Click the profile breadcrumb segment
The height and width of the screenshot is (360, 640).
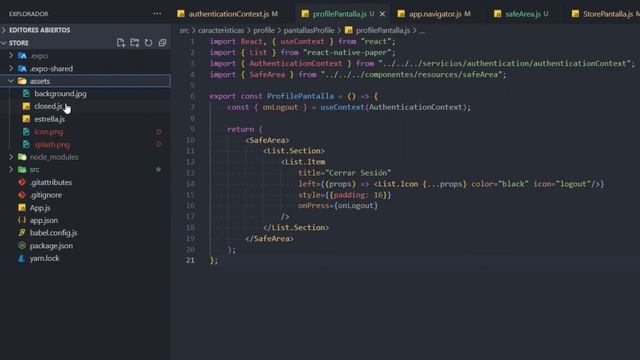coord(264,30)
